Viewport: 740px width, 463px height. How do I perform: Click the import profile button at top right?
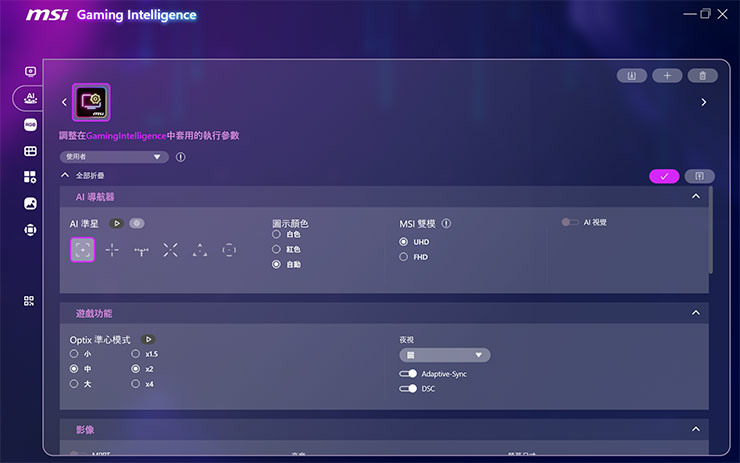(631, 76)
